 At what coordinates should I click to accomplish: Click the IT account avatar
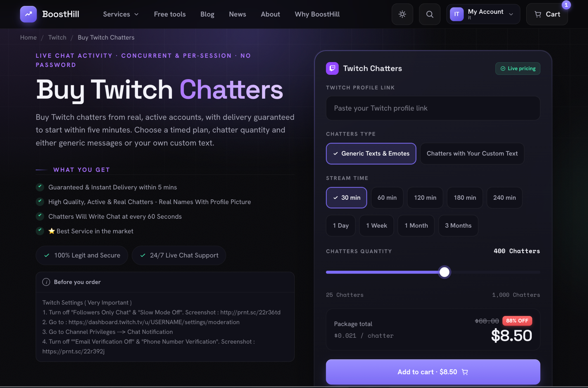tap(457, 14)
